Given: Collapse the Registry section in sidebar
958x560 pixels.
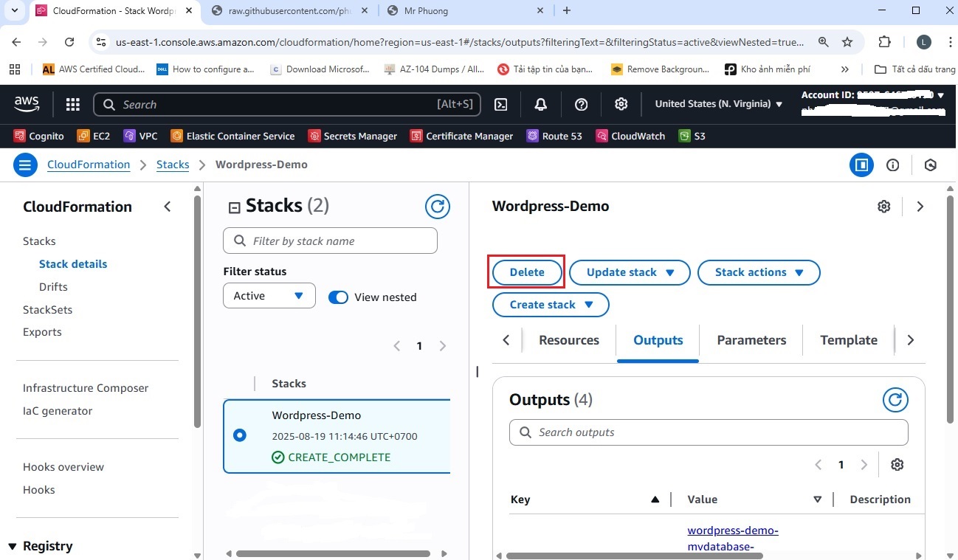Looking at the screenshot, I should pos(12,546).
